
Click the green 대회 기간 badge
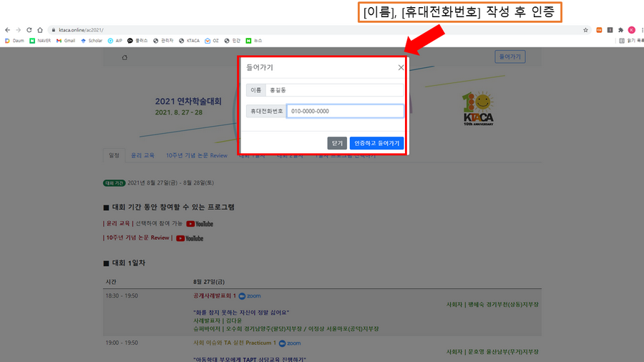click(114, 183)
